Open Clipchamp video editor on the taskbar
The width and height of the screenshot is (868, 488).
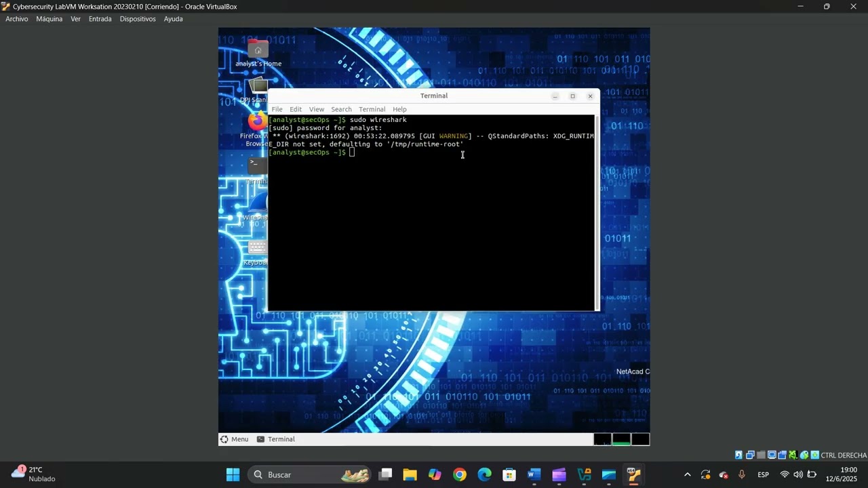[x=559, y=474]
